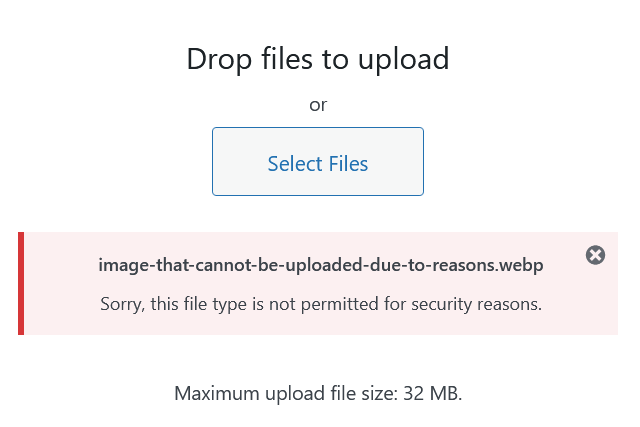Click the failed .webp file name
640x427 pixels.
(x=321, y=265)
